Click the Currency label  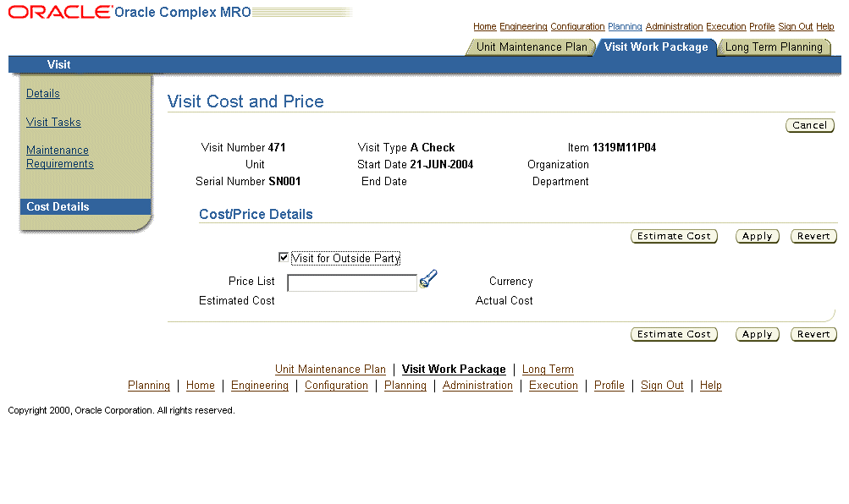511,282
